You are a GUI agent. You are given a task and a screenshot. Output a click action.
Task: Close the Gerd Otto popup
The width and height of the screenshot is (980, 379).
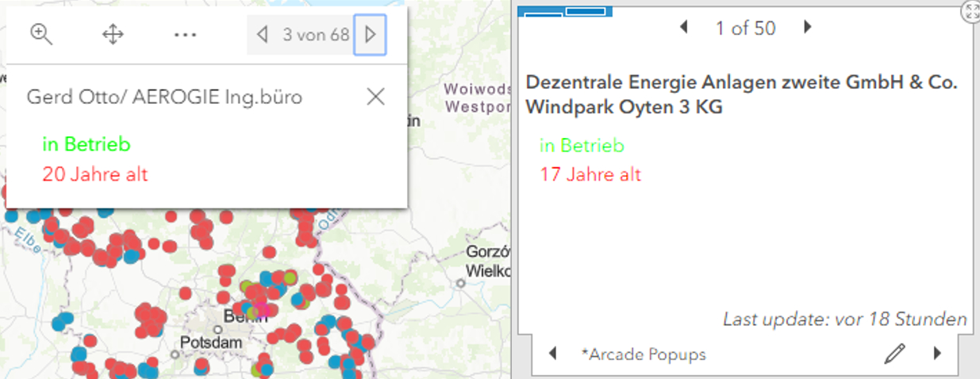(x=375, y=97)
